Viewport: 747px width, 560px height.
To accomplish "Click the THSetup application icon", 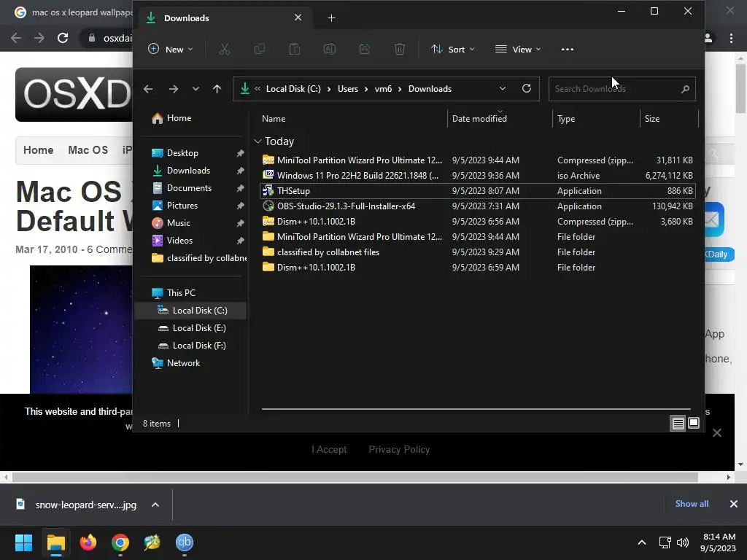I will [268, 191].
